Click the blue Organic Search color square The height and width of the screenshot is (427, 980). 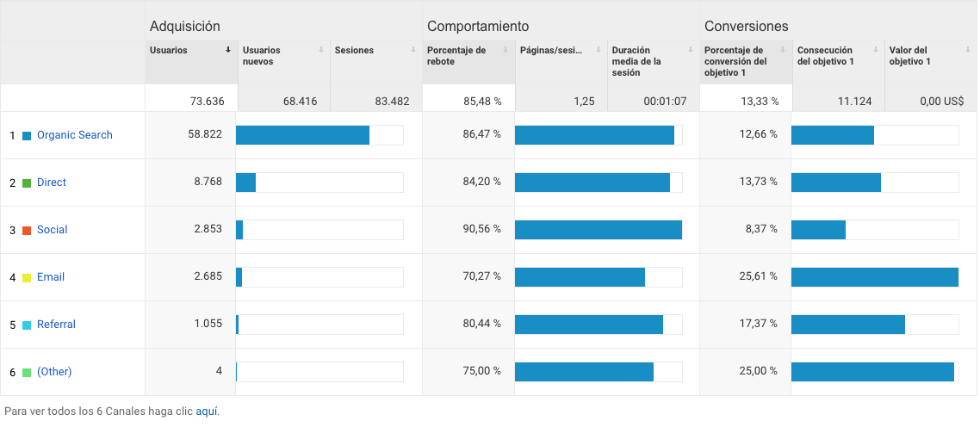point(27,136)
